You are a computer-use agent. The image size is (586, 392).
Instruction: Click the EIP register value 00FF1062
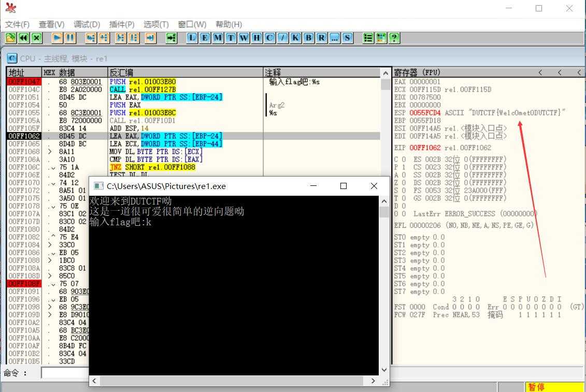[x=425, y=148]
